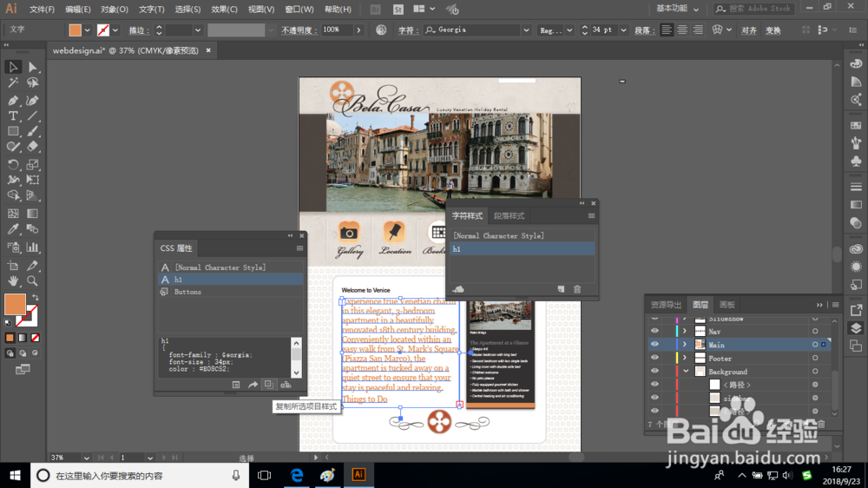Open the 窗口(W) menu
Viewport: 868px width, 488px height.
click(299, 10)
